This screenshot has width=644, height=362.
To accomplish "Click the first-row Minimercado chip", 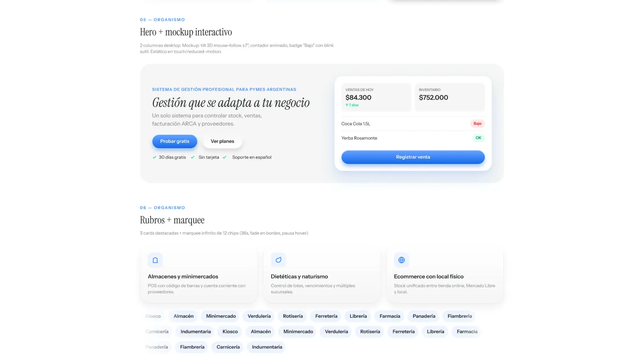I will coord(221,316).
